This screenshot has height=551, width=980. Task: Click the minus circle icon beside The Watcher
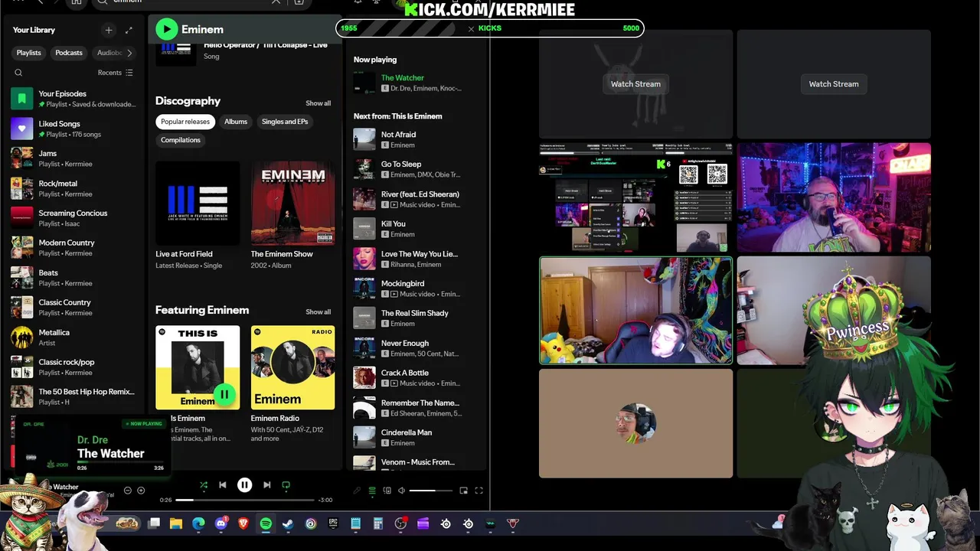[x=127, y=491]
